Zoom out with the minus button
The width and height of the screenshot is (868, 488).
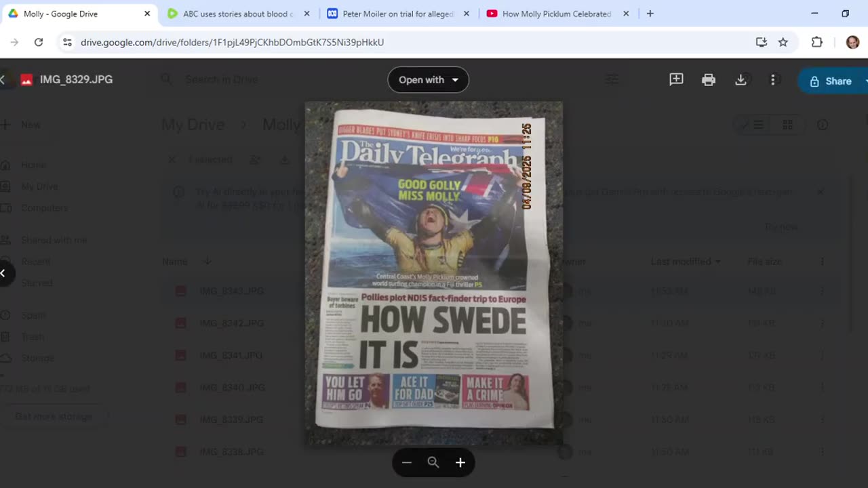tap(407, 462)
